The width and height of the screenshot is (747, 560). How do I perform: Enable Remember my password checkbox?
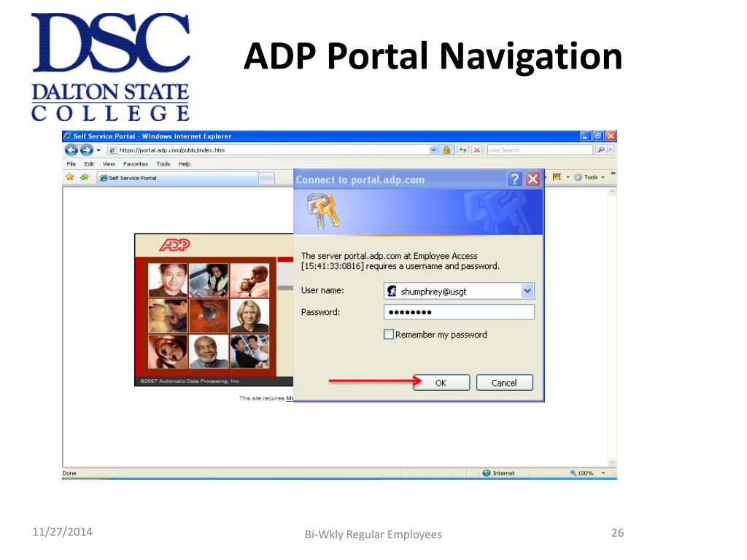389,334
